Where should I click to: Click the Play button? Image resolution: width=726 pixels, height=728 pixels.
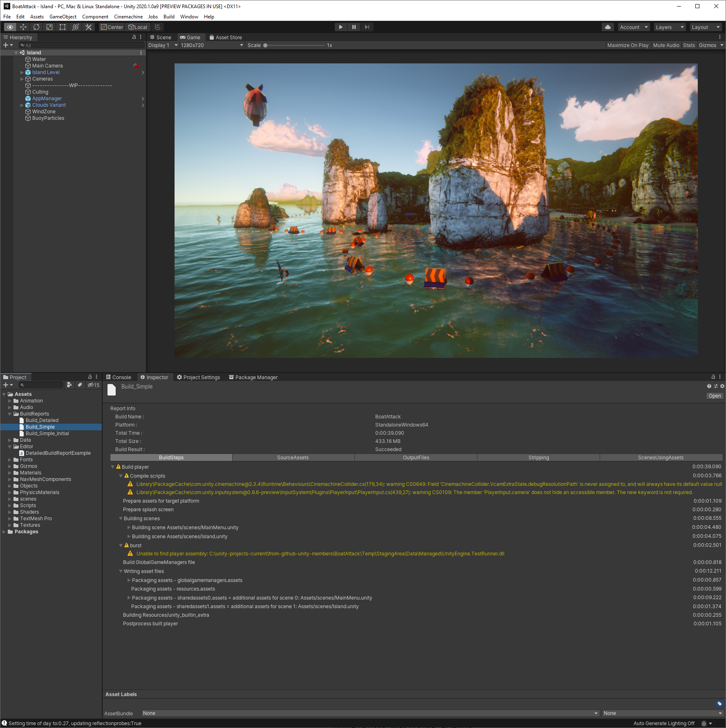[x=341, y=27]
